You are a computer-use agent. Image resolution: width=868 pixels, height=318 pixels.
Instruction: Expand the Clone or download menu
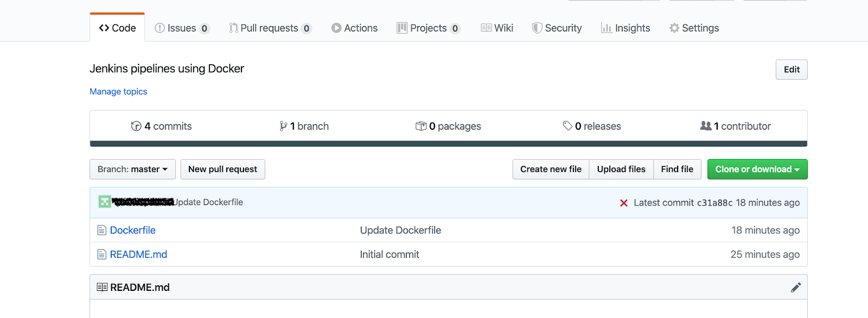click(x=757, y=169)
